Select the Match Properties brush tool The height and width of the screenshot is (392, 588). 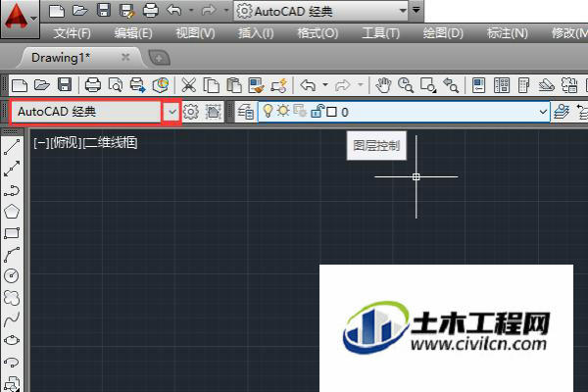click(x=257, y=85)
